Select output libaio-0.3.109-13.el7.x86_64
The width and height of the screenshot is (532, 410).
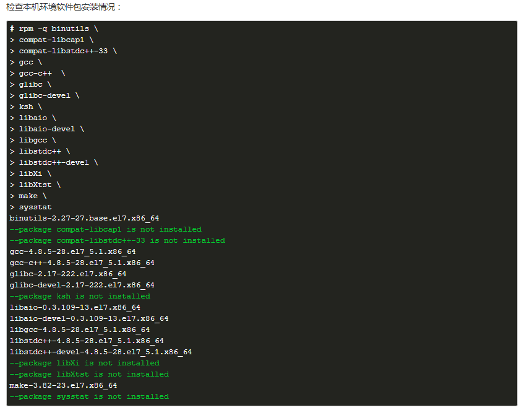pos(75,308)
